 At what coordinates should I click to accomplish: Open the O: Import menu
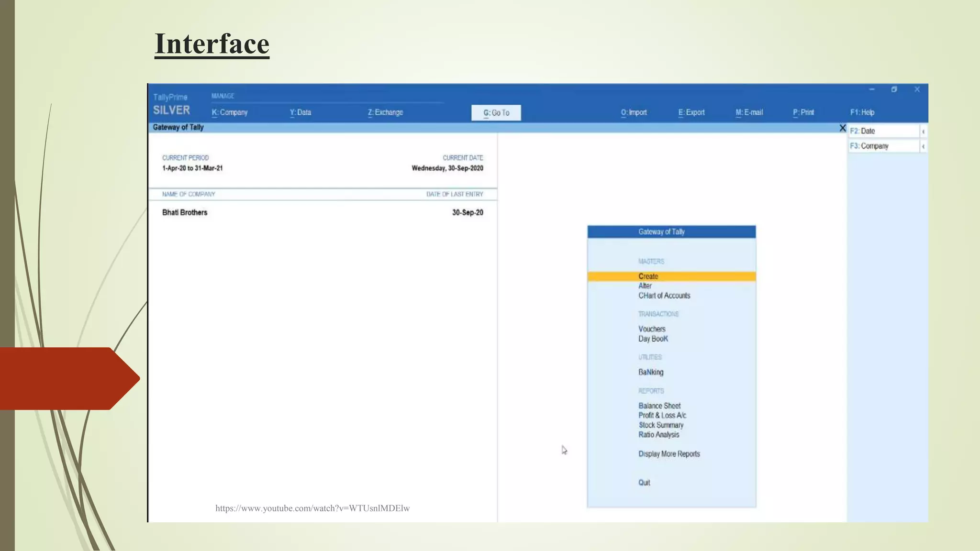pyautogui.click(x=634, y=112)
